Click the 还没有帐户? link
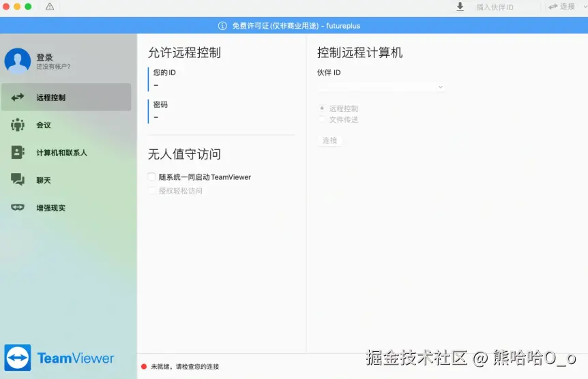The image size is (588, 379). [53, 67]
